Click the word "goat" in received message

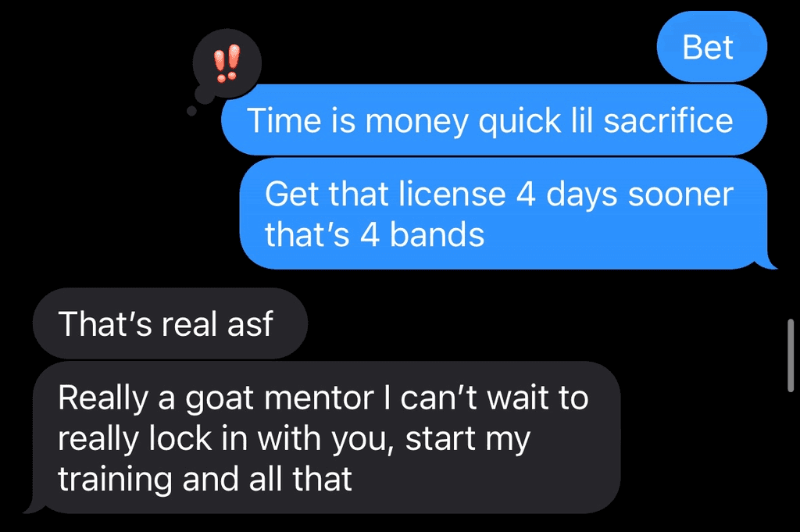(220, 399)
